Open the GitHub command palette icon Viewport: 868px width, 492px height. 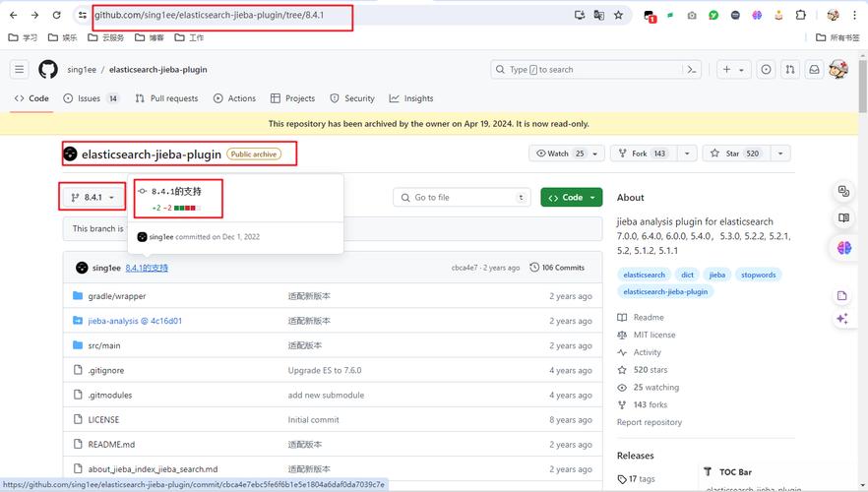coord(692,69)
